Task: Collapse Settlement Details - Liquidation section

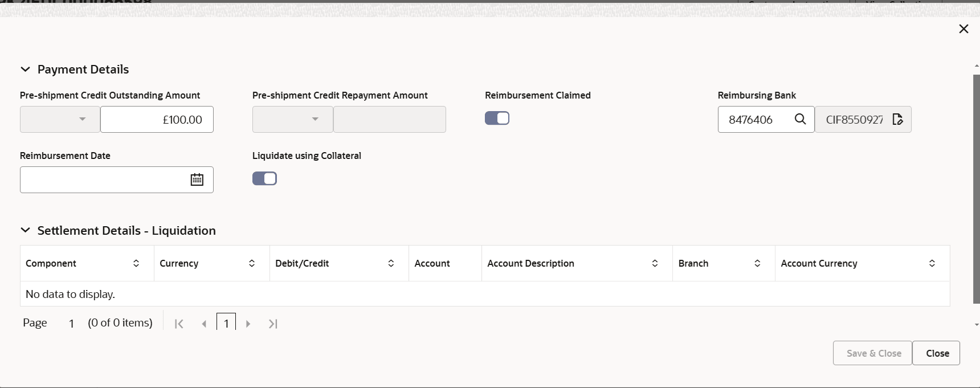Action: click(x=25, y=231)
